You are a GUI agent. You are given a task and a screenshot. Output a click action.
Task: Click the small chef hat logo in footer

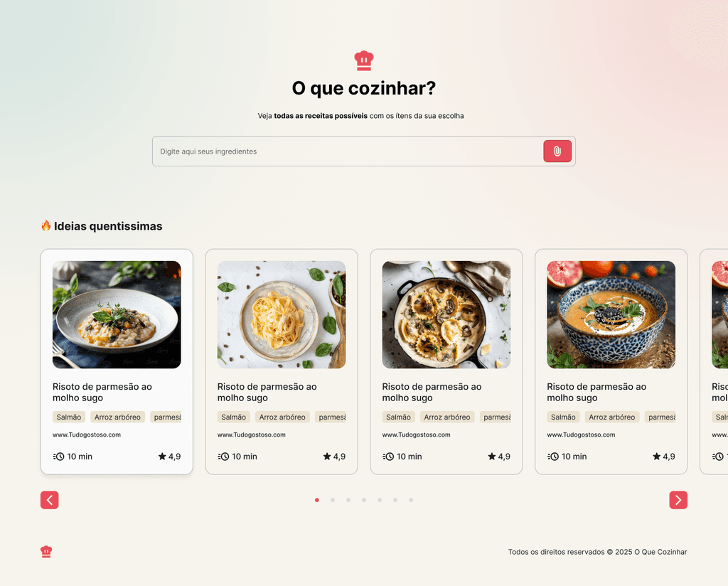(46, 552)
